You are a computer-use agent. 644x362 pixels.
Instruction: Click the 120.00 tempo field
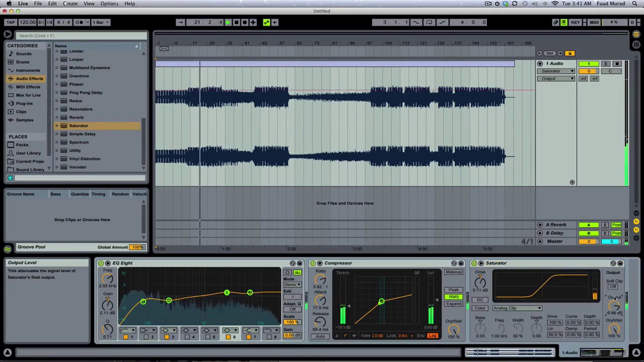tap(28, 22)
